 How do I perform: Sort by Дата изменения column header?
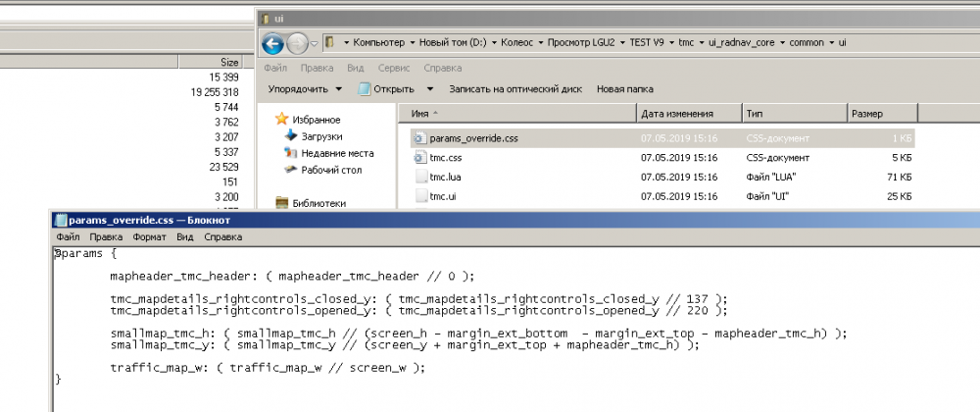(689, 114)
